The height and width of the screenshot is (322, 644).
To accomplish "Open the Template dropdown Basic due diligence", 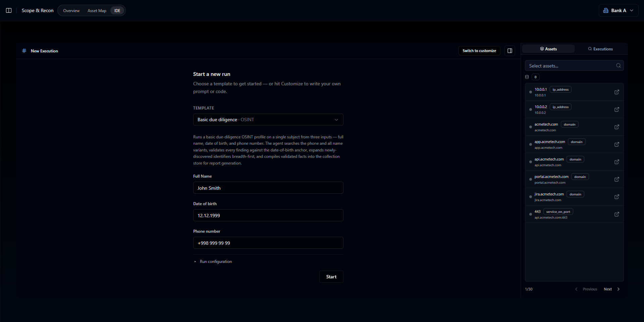I will pos(268,120).
